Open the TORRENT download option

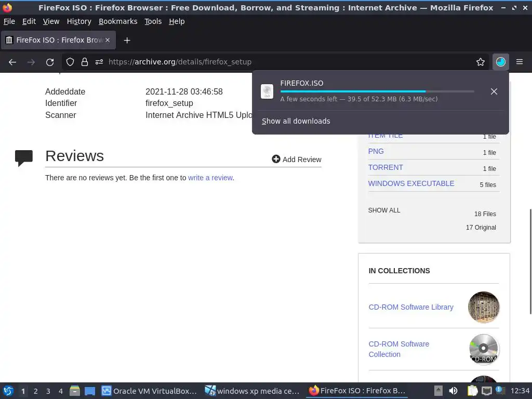(x=385, y=167)
